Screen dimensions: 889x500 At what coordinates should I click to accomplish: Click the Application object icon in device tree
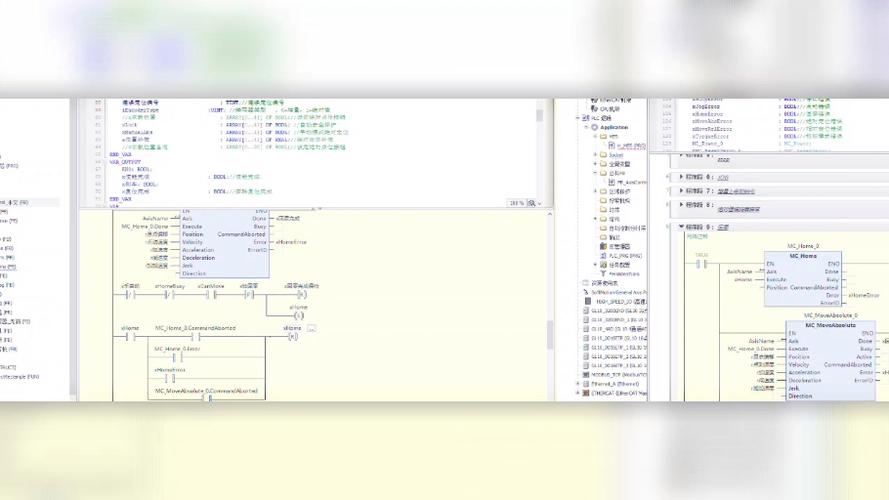(x=595, y=128)
